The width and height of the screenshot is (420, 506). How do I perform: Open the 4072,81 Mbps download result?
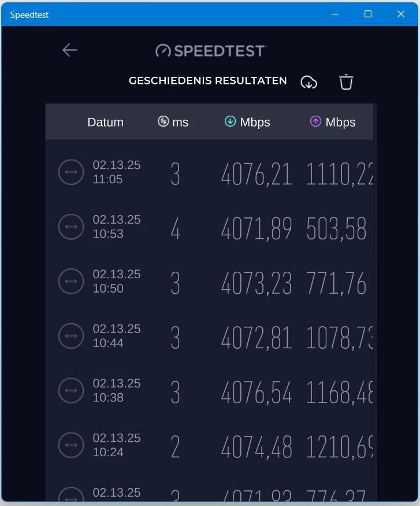(x=257, y=338)
